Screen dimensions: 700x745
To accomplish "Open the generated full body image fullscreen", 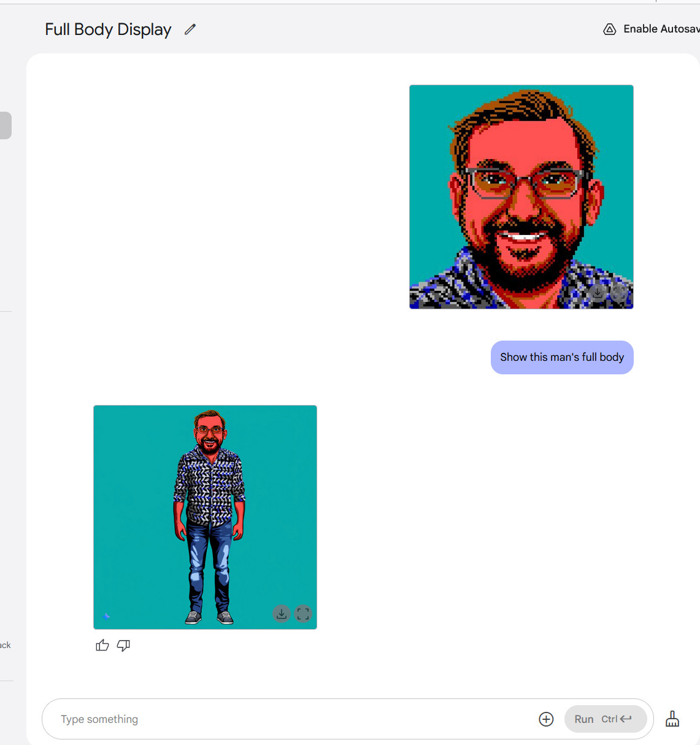I will pos(303,614).
